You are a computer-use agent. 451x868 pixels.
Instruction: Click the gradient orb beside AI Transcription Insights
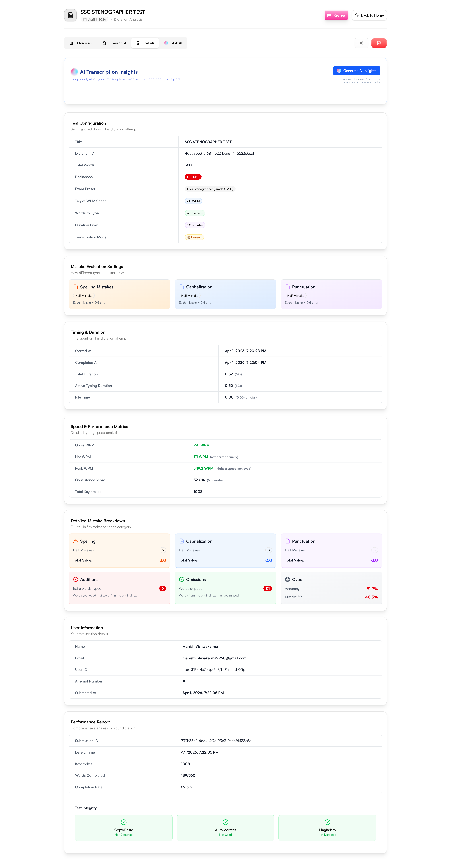74,72
